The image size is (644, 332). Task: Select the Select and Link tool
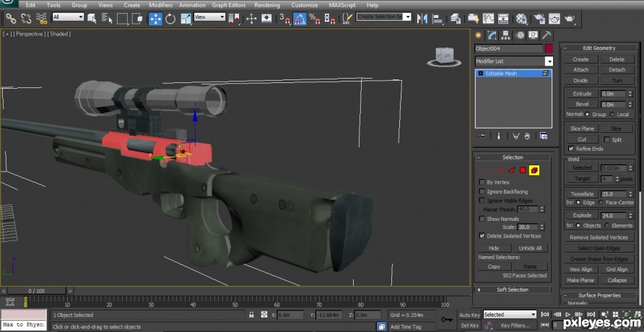coord(11,19)
